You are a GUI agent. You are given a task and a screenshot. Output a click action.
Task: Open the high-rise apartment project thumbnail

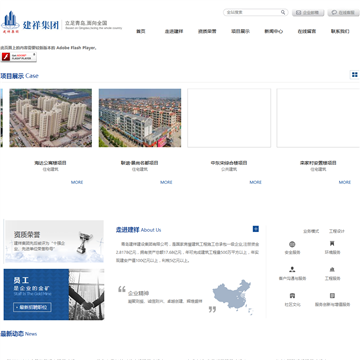(x=50, y=118)
